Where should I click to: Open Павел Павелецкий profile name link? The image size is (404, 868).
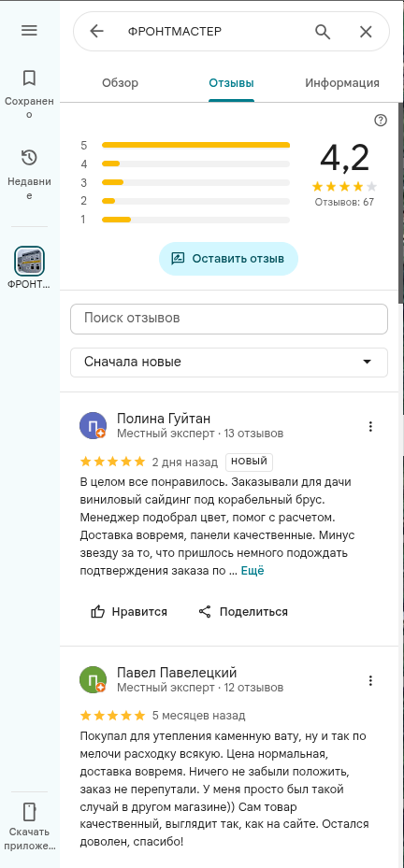click(177, 673)
